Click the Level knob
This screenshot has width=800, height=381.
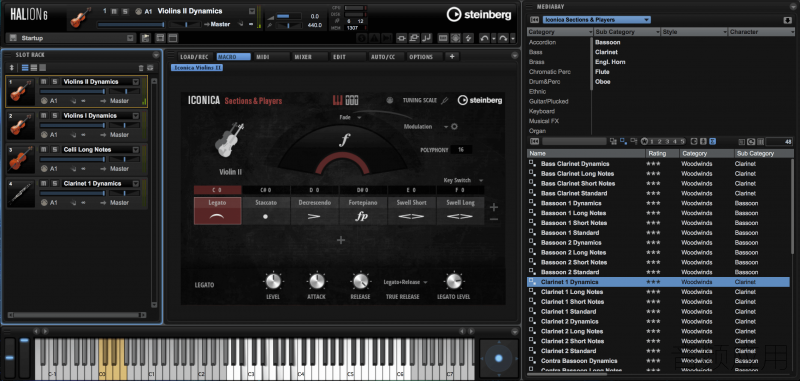coord(273,282)
